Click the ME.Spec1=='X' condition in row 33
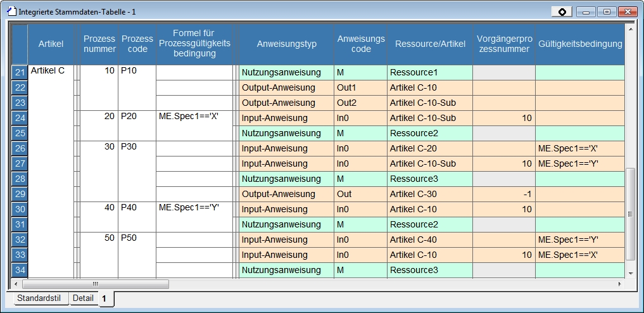Image resolution: width=644 pixels, height=313 pixels. [580, 255]
